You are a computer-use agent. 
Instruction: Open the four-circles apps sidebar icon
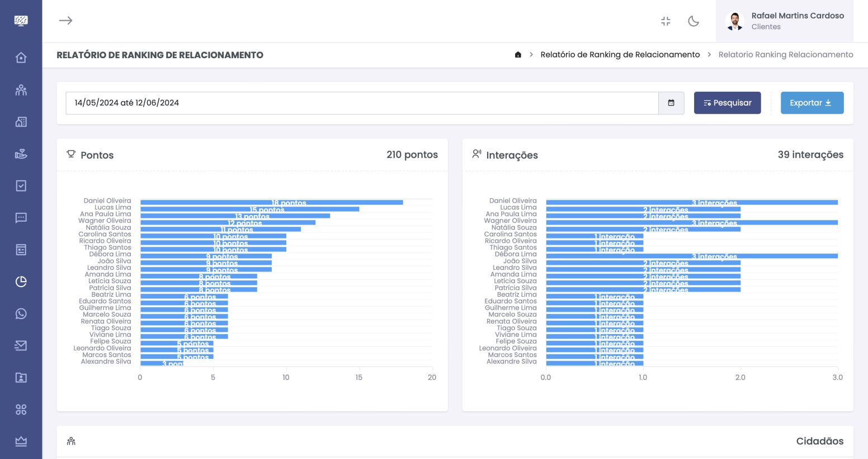click(x=21, y=410)
